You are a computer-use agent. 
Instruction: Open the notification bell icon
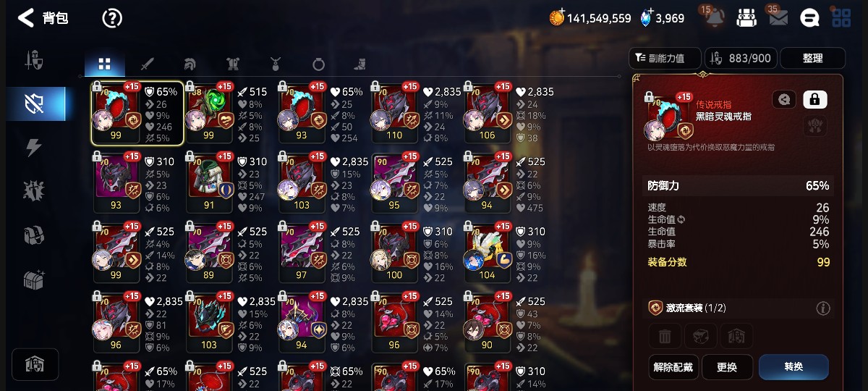[x=715, y=17]
